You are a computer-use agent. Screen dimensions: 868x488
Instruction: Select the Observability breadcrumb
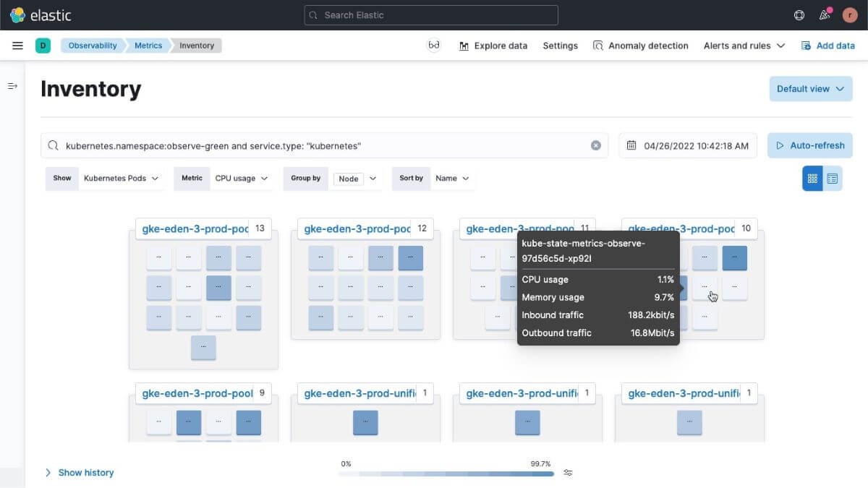click(92, 45)
